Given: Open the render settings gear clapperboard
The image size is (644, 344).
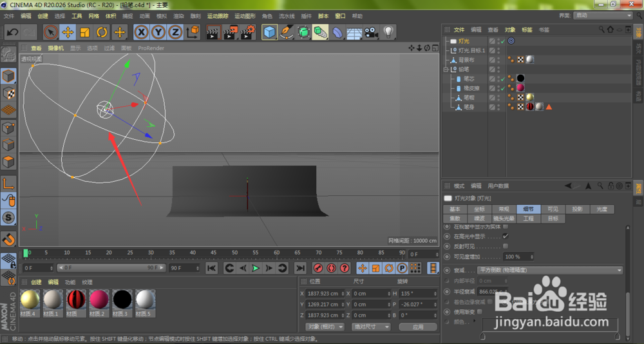Looking at the screenshot, I should [x=248, y=32].
